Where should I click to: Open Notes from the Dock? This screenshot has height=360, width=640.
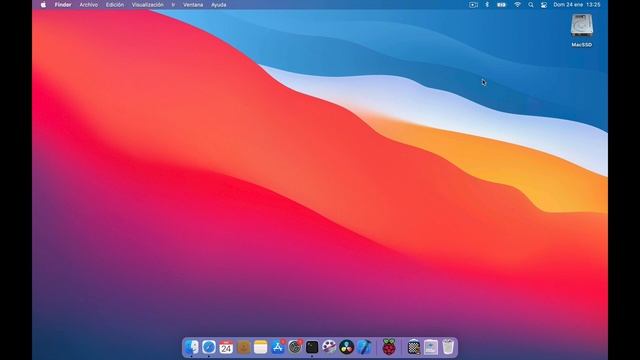(x=260, y=347)
